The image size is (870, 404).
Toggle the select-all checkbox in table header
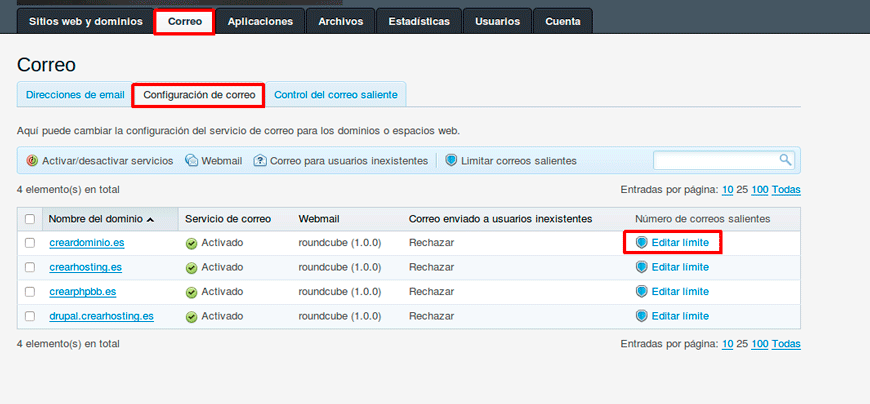click(x=30, y=219)
